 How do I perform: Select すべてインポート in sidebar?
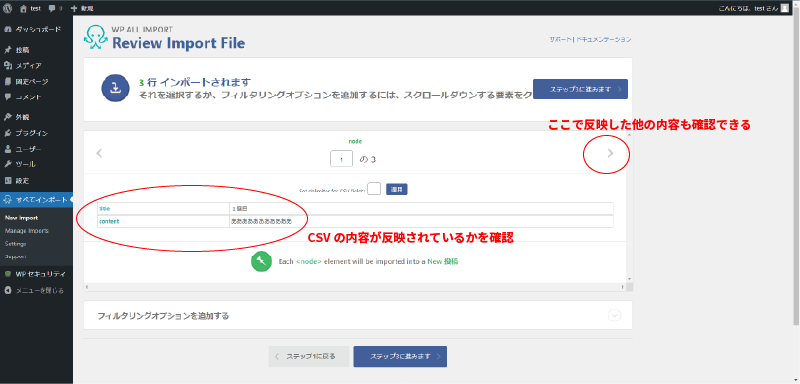(36, 199)
